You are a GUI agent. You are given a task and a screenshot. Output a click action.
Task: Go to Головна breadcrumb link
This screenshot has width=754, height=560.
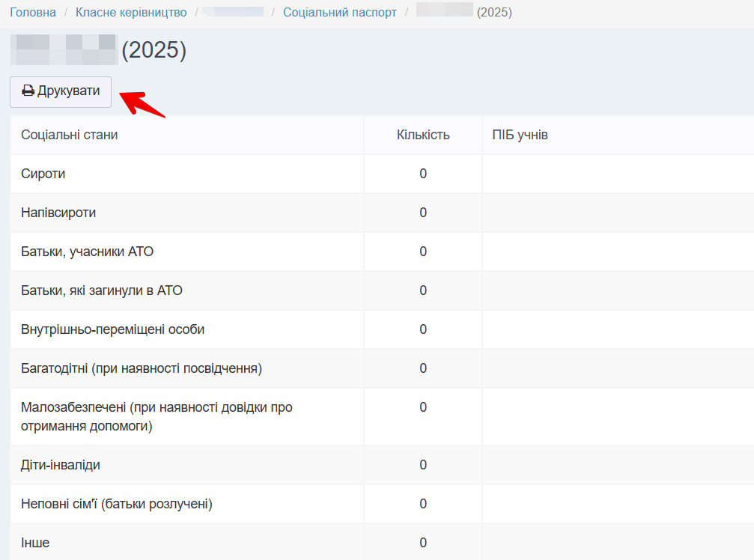click(x=33, y=13)
